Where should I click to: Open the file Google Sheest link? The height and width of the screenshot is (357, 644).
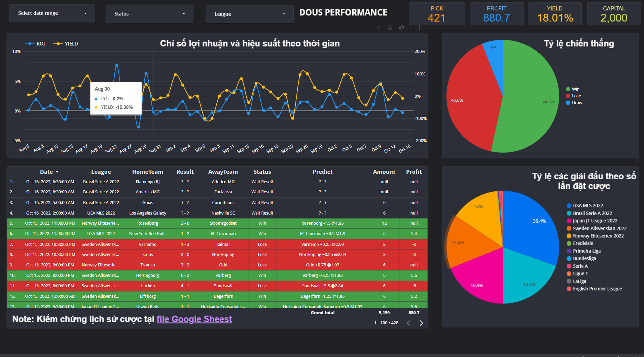(194, 319)
